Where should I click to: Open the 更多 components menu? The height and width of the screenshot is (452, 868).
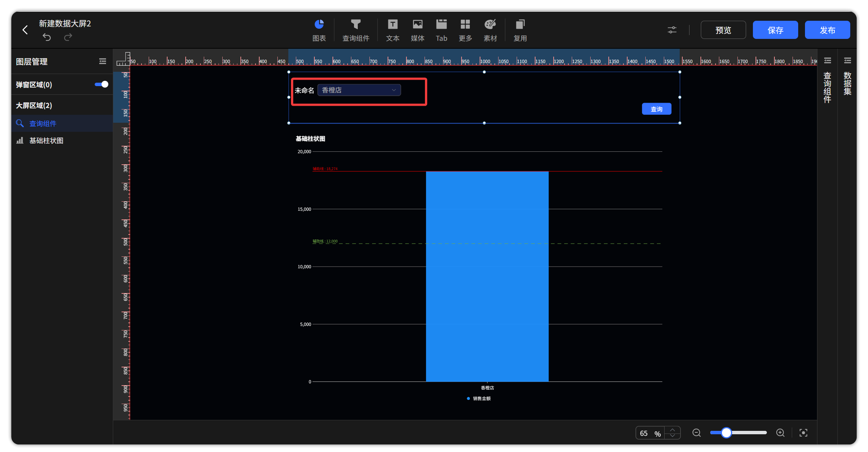click(465, 30)
